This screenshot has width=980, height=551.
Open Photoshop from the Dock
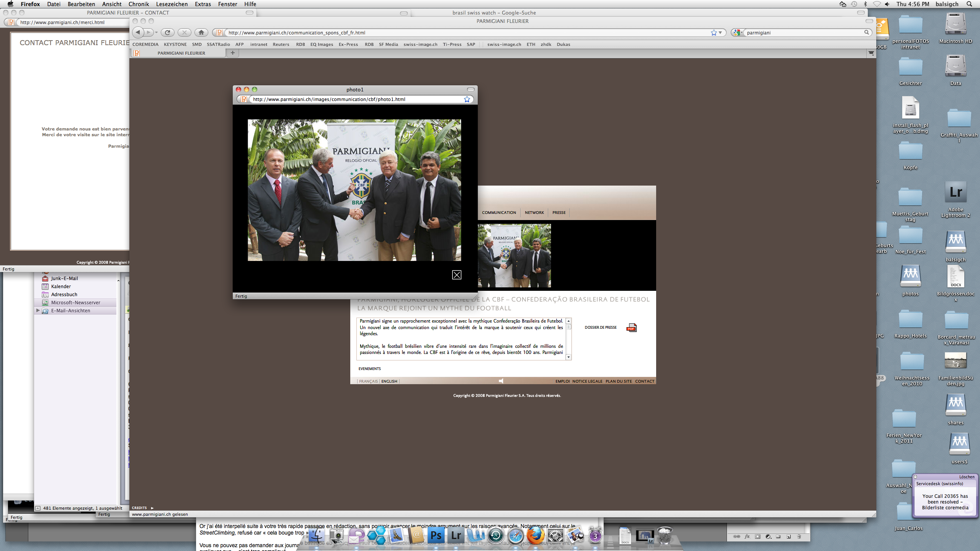pyautogui.click(x=436, y=535)
